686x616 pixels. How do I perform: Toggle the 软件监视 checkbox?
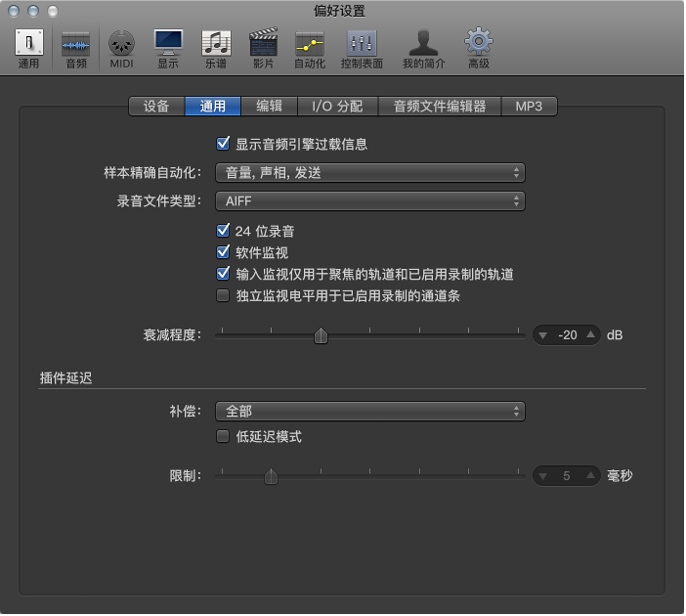pos(223,252)
